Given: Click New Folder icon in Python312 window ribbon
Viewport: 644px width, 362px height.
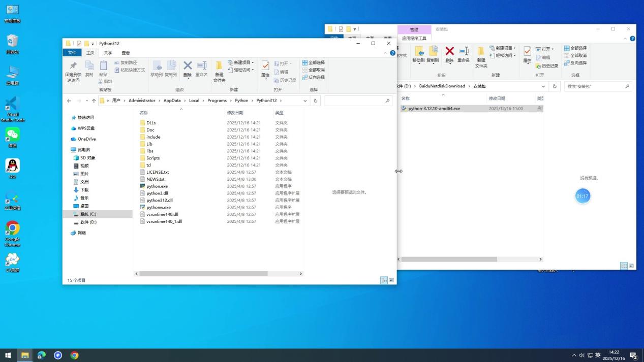Looking at the screenshot, I should (x=219, y=70).
